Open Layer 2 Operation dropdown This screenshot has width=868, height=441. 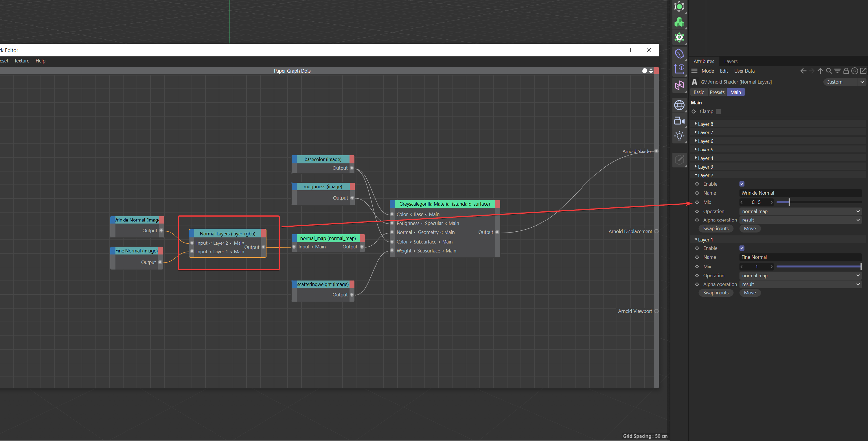pyautogui.click(x=800, y=211)
